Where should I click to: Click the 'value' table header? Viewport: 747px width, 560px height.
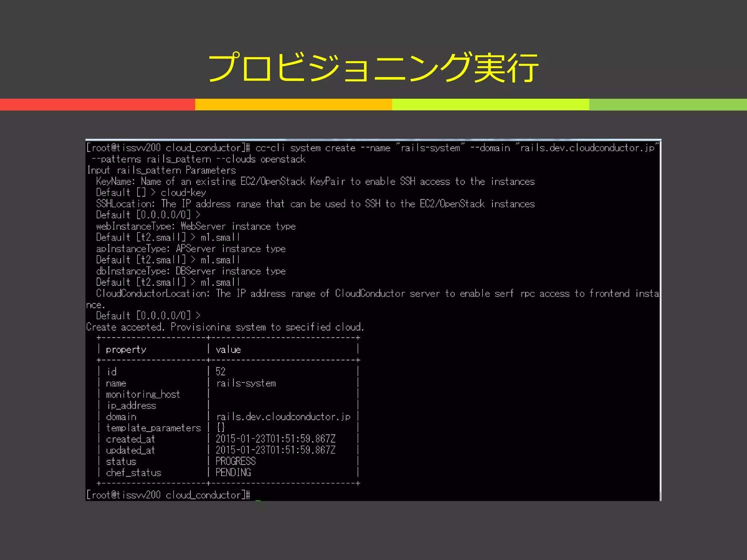[x=228, y=350]
